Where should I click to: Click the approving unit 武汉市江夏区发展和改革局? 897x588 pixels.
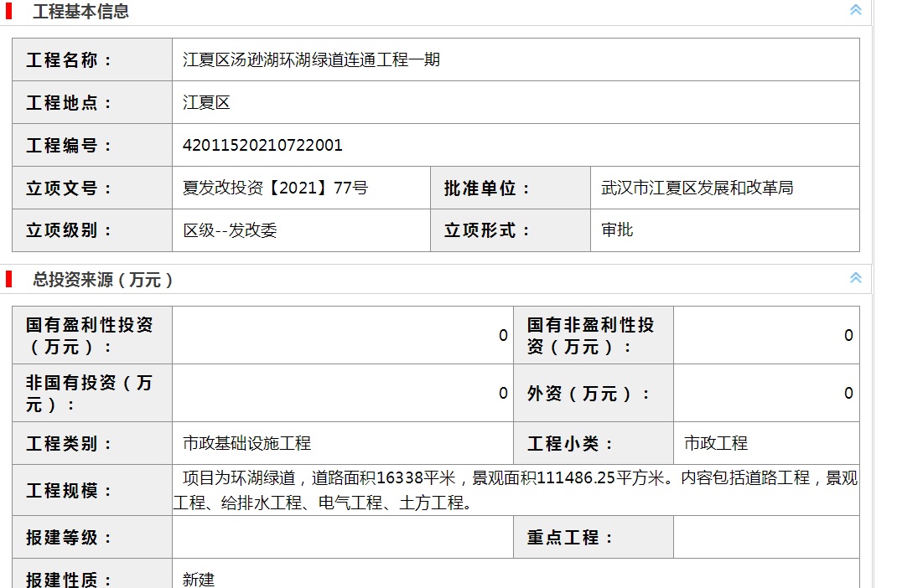tap(697, 188)
